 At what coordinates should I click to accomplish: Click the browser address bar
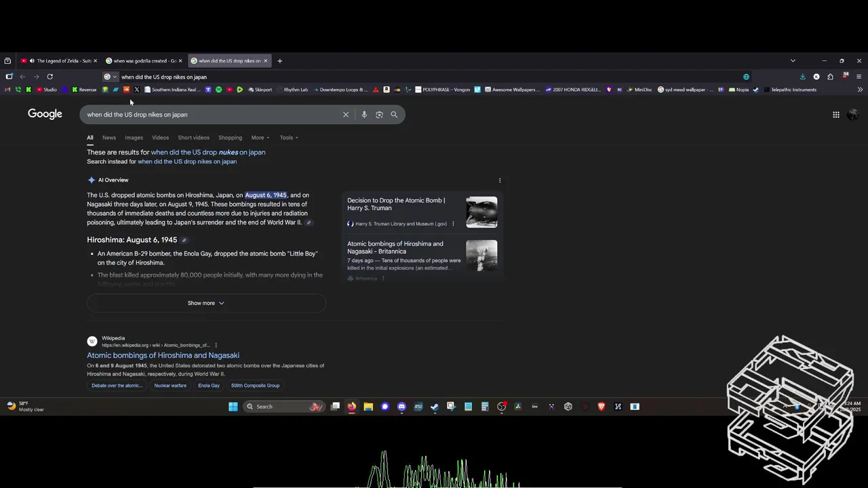[x=427, y=77]
